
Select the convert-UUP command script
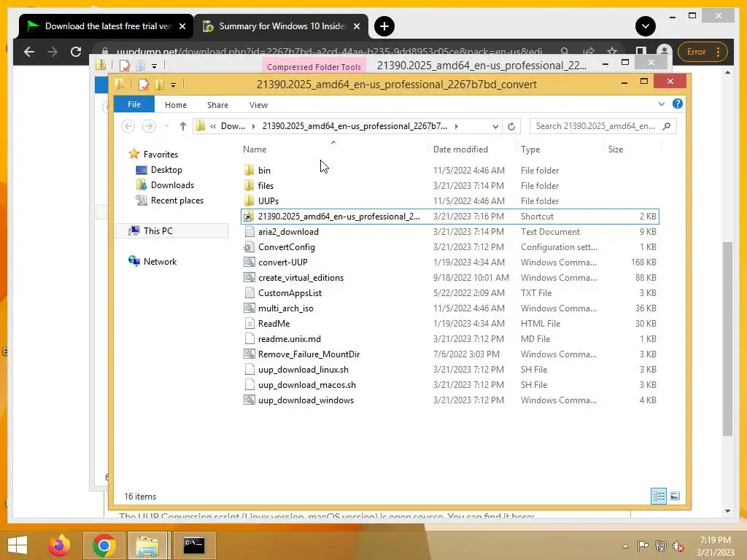(x=282, y=262)
